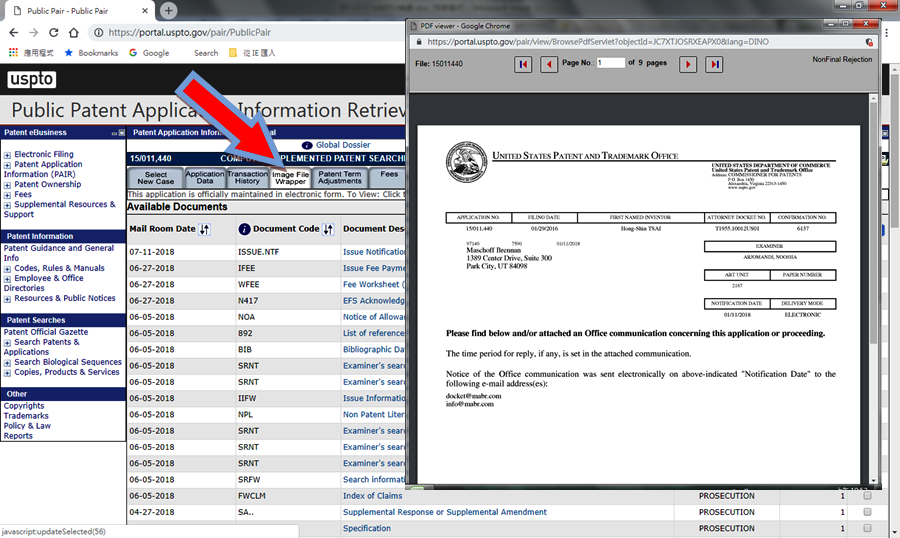The image size is (900, 538).
Task: Click Document Code info icon
Action: [x=244, y=229]
